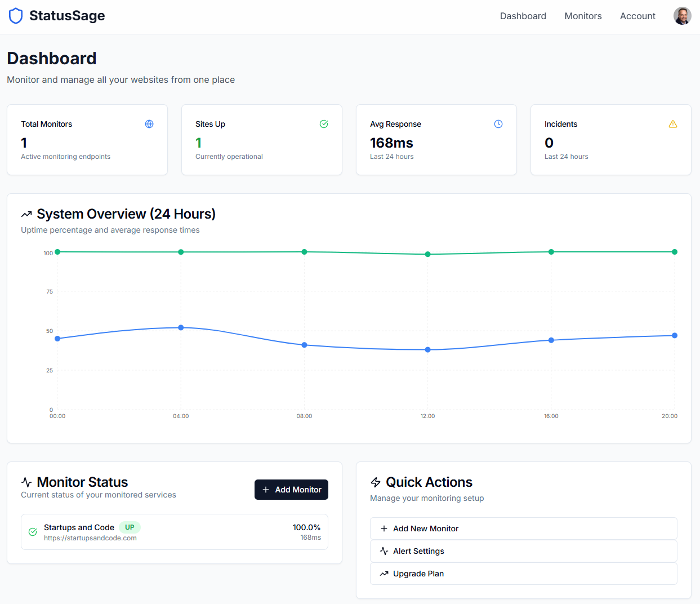The height and width of the screenshot is (604, 700).
Task: Click the trend icon beside System Overview
Action: click(26, 215)
